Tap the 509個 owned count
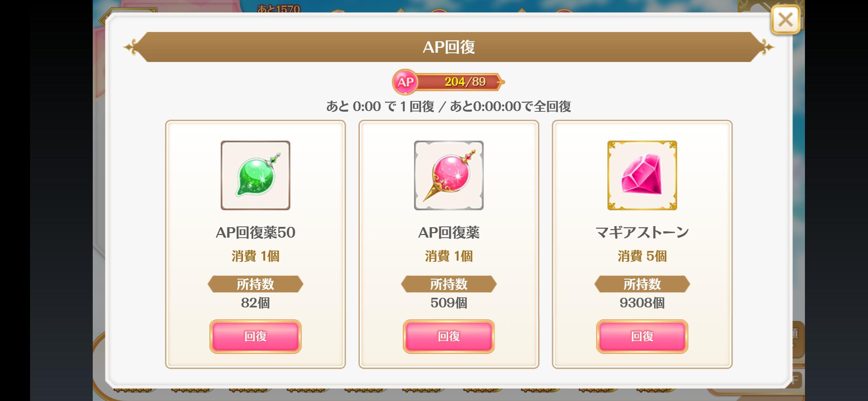The width and height of the screenshot is (868, 401). tap(449, 303)
